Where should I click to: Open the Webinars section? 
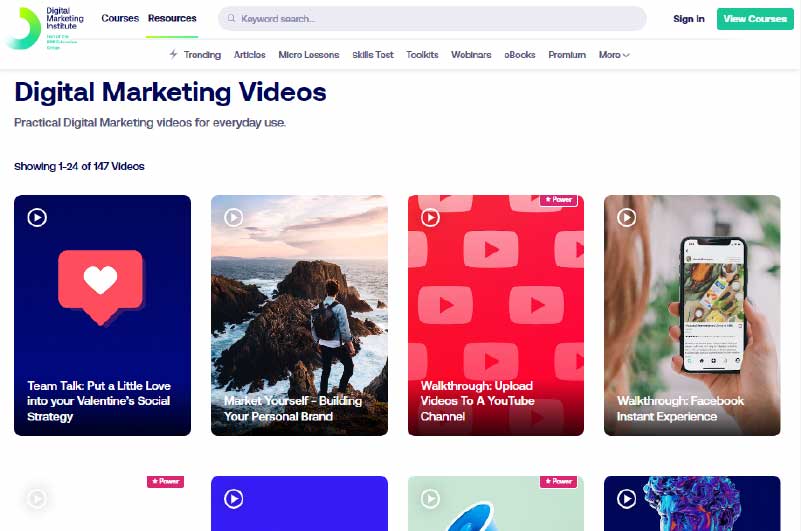(471, 55)
